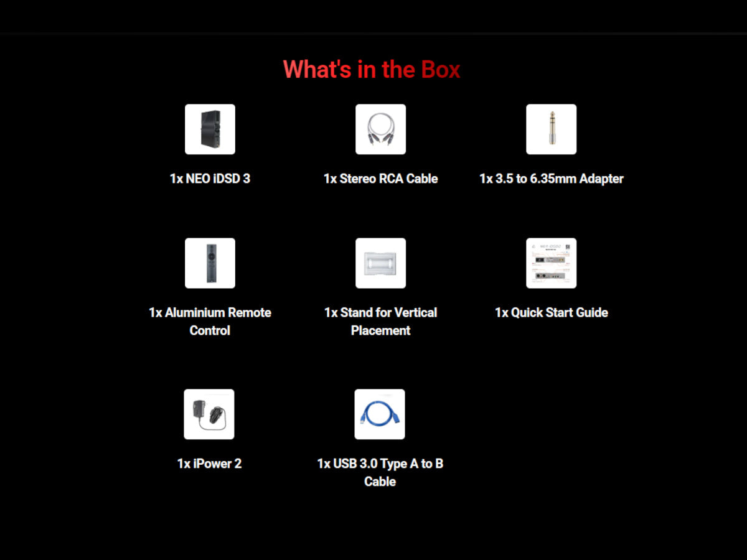The width and height of the screenshot is (747, 560).
Task: Open the aluminium remote control image
Action: click(x=210, y=263)
